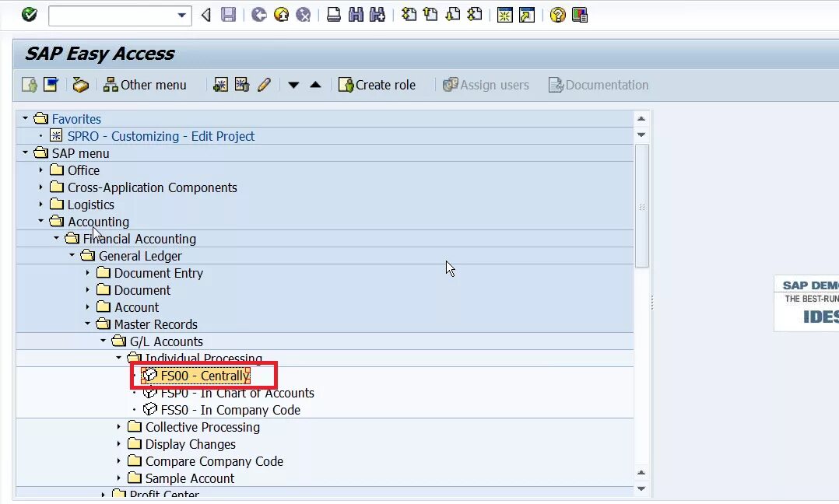Click the tree vertical scrollbar thumb
The height and width of the screenshot is (504, 839).
click(x=641, y=206)
